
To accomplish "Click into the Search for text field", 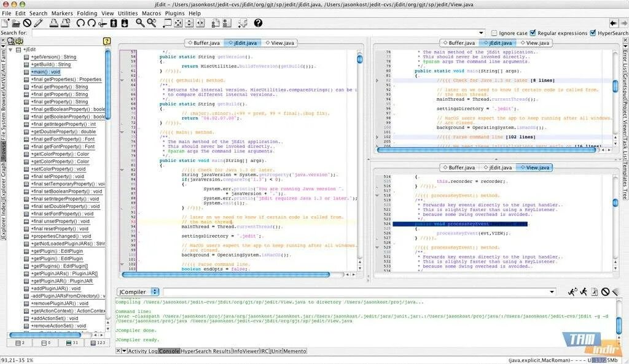I will pos(255,33).
